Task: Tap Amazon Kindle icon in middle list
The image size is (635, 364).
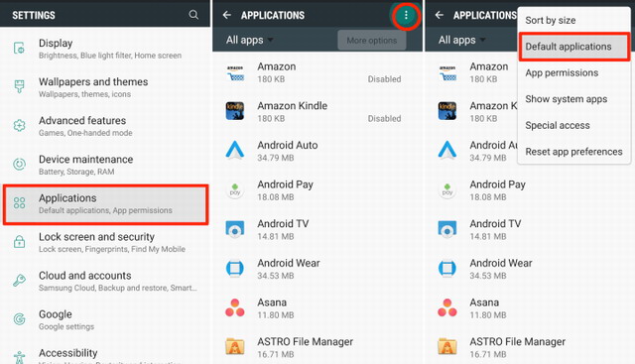Action: pyautogui.click(x=235, y=111)
